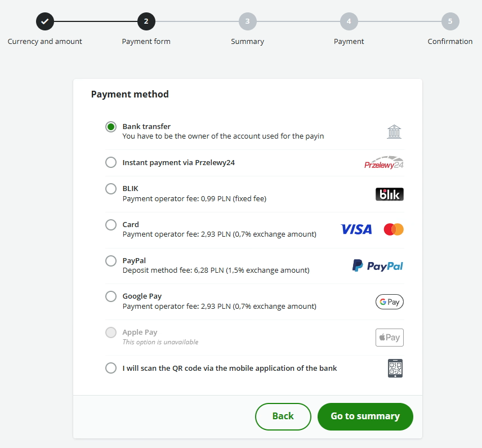Click step 4 Payment circle
This screenshot has width=482, height=448.
click(x=349, y=22)
